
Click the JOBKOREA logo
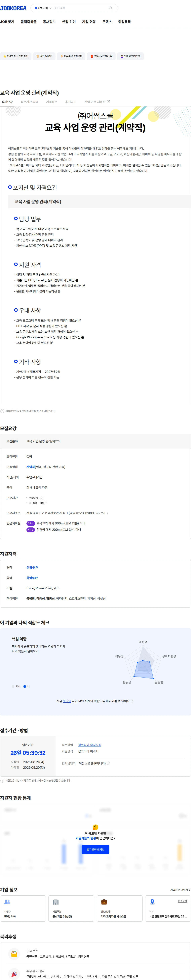(13, 8)
